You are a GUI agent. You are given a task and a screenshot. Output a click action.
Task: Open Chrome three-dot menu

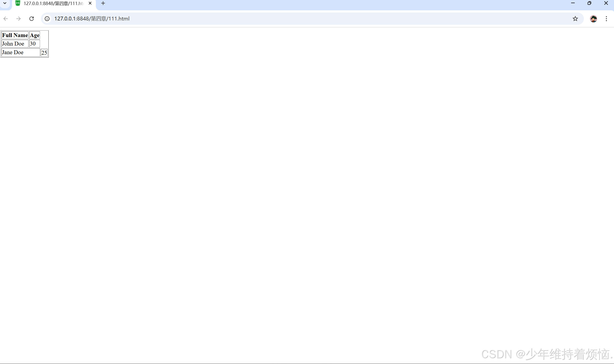click(606, 19)
